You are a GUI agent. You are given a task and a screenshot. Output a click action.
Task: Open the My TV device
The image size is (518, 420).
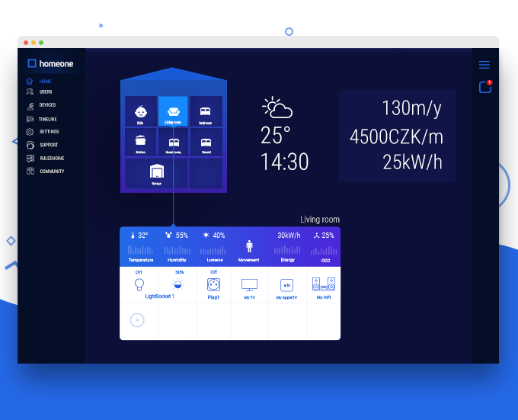pos(249,288)
